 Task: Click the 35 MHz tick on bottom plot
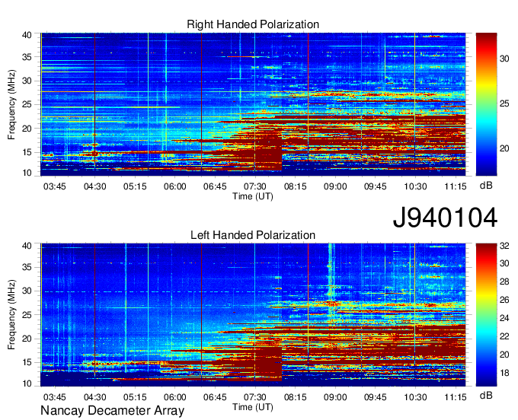coord(27,267)
